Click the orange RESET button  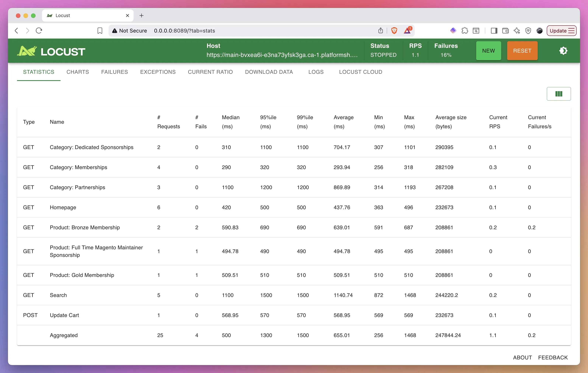click(522, 51)
